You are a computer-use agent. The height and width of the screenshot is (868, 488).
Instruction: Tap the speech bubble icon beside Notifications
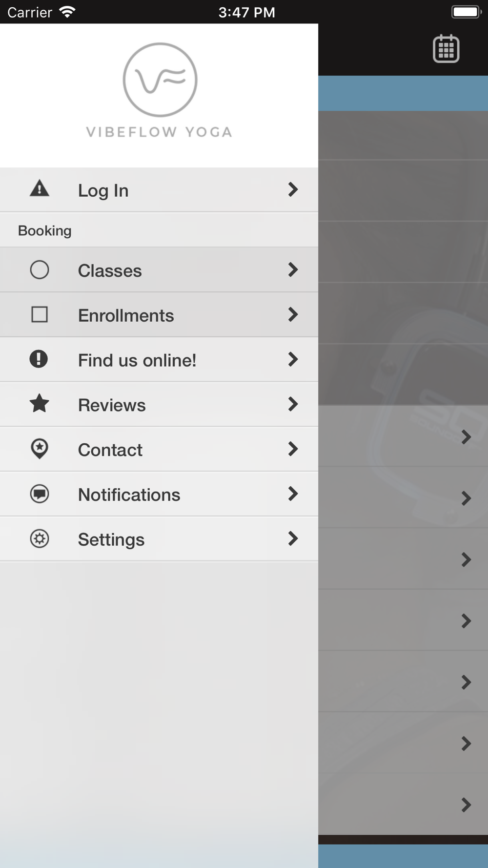click(x=40, y=494)
